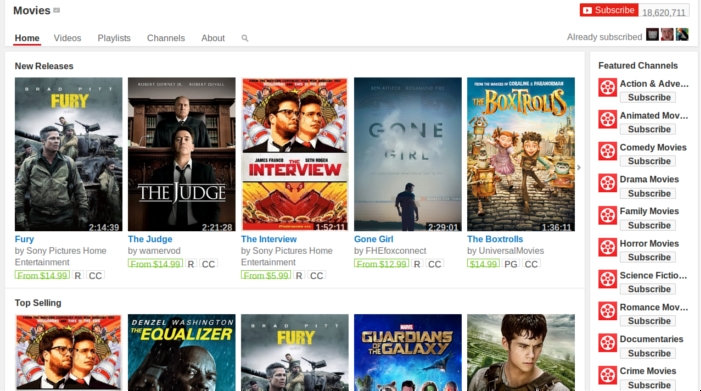
Task: Click the Fury poster in Top Selling
Action: coord(295,353)
